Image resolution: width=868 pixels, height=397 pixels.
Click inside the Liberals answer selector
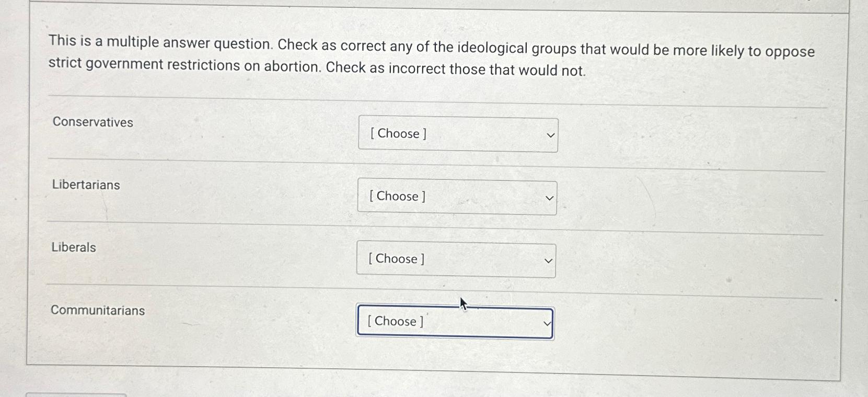click(455, 259)
